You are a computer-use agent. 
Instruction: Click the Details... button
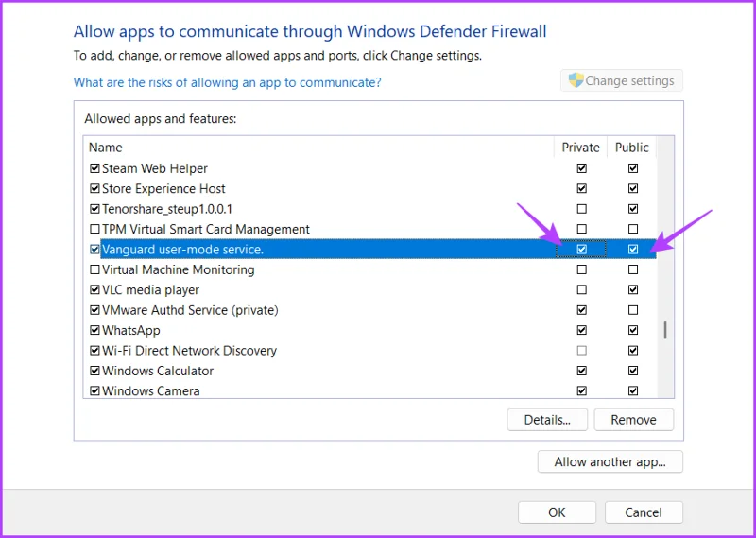point(547,420)
